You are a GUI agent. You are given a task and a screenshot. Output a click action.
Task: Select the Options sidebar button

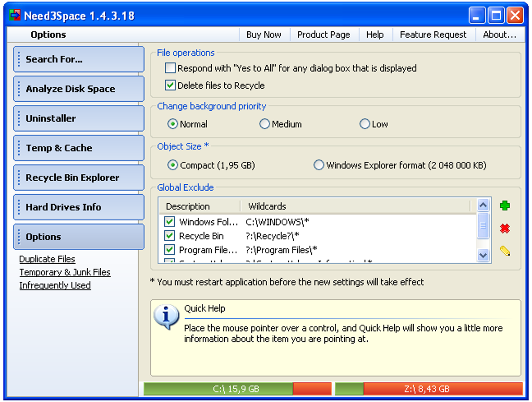pyautogui.click(x=79, y=237)
